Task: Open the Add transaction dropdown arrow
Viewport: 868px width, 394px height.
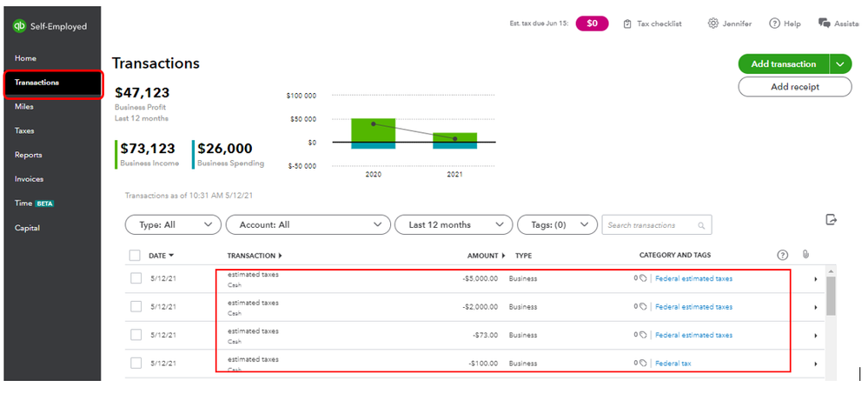Action: (x=840, y=64)
